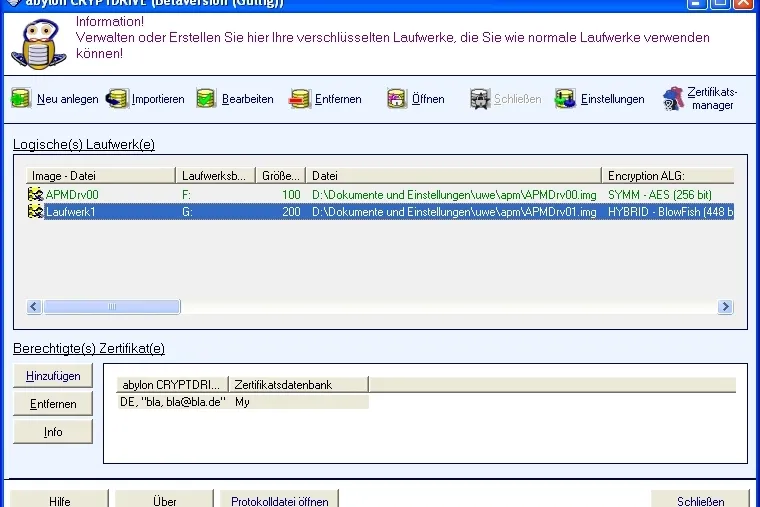This screenshot has height=507, width=760.
Task: Click the Einstellungen toolbar icon
Action: pos(565,98)
